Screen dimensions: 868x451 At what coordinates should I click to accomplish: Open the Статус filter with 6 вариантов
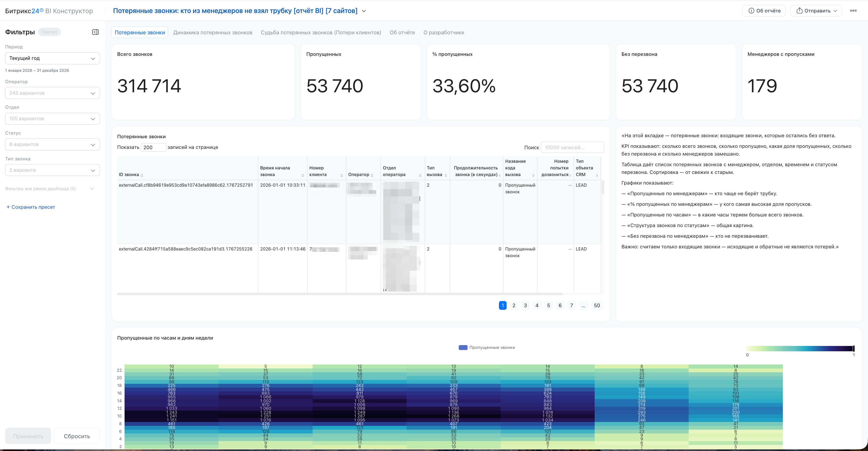[x=53, y=144]
